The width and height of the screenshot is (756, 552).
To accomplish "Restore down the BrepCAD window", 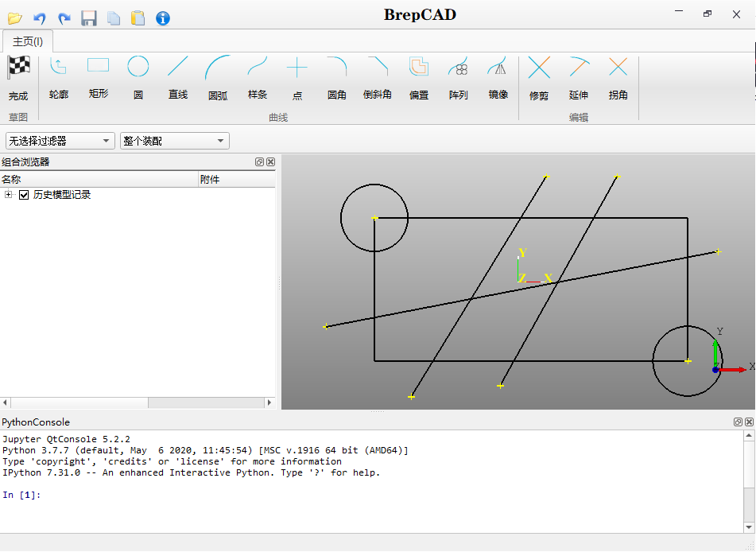I will click(708, 14).
